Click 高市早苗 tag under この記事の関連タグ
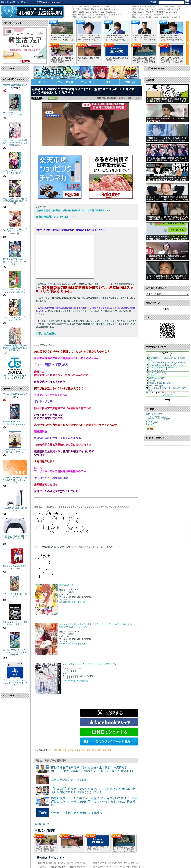The height and width of the screenshot is (868, 191). 58,750
